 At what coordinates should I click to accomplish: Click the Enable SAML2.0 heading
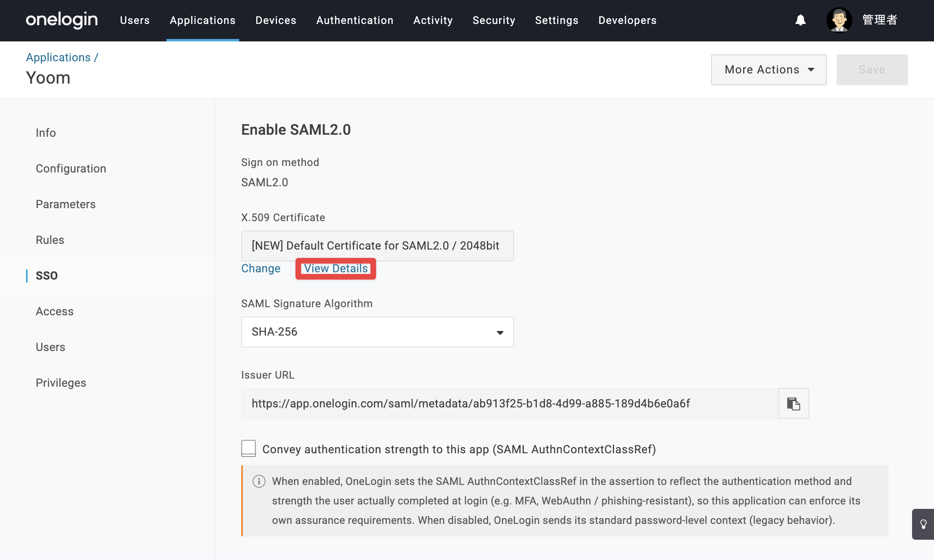click(x=296, y=130)
